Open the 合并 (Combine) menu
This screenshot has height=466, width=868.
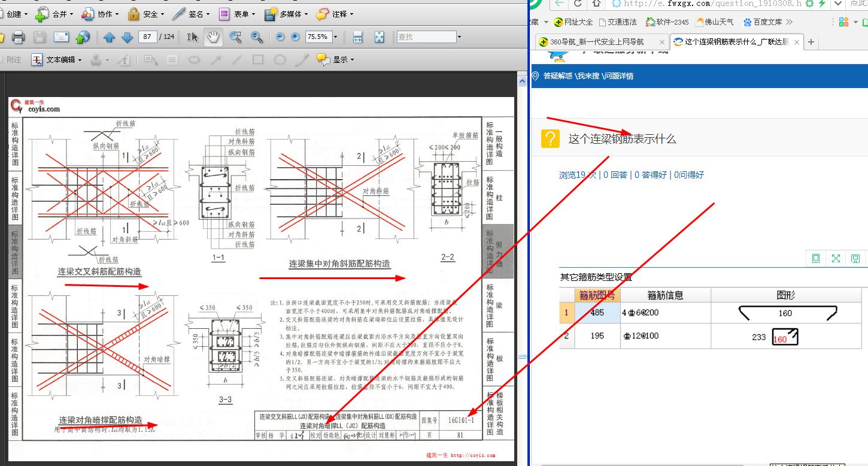point(54,14)
